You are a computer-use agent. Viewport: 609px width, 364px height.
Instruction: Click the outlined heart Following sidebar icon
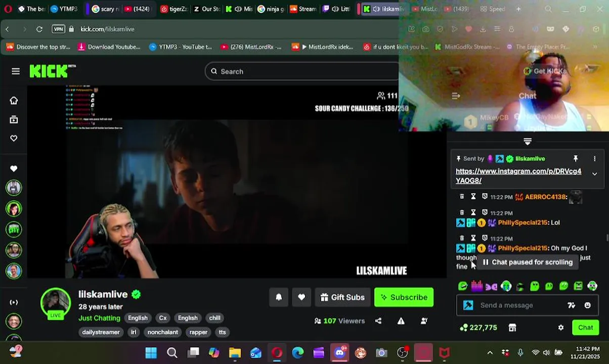(x=14, y=138)
